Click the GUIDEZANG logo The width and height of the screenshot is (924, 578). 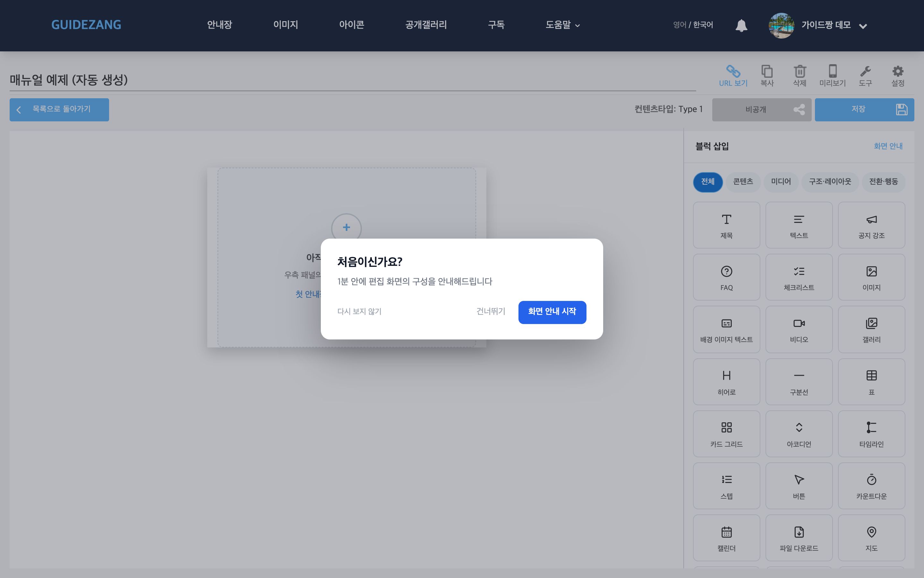pos(86,25)
